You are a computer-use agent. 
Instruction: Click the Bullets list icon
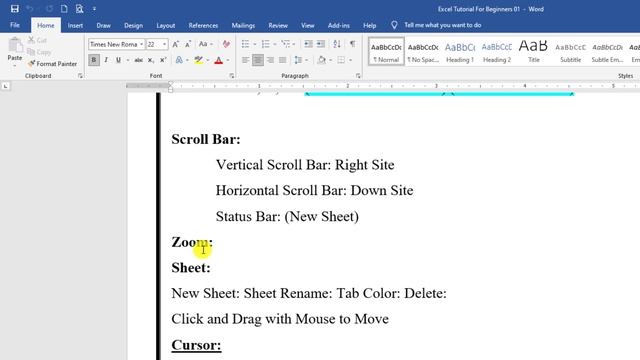[x=245, y=44]
